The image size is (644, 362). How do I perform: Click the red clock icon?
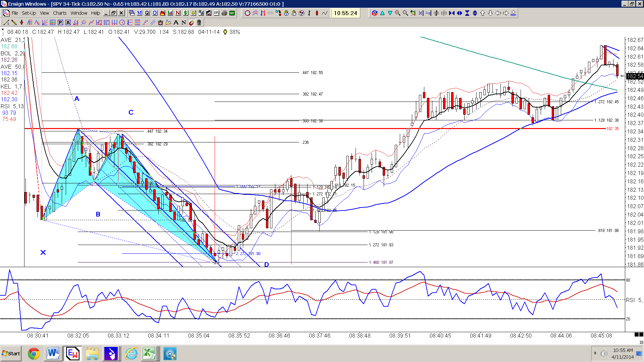248,13
